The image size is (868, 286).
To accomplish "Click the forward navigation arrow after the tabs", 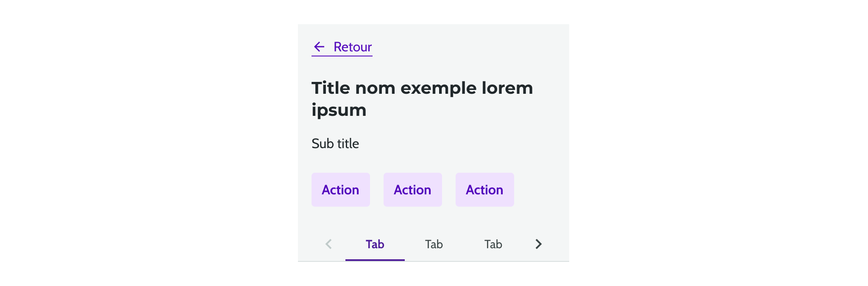I will click(538, 244).
